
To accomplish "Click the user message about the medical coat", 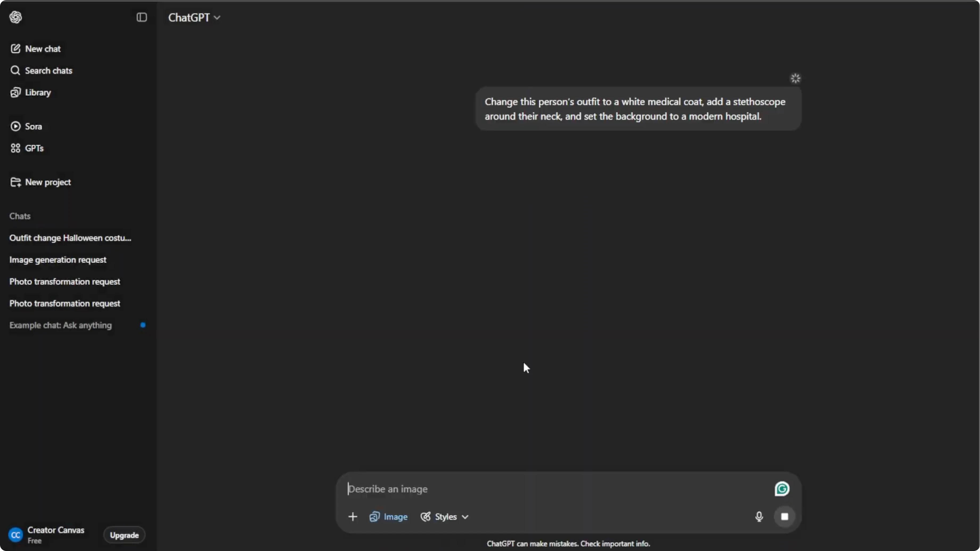I will click(638, 109).
